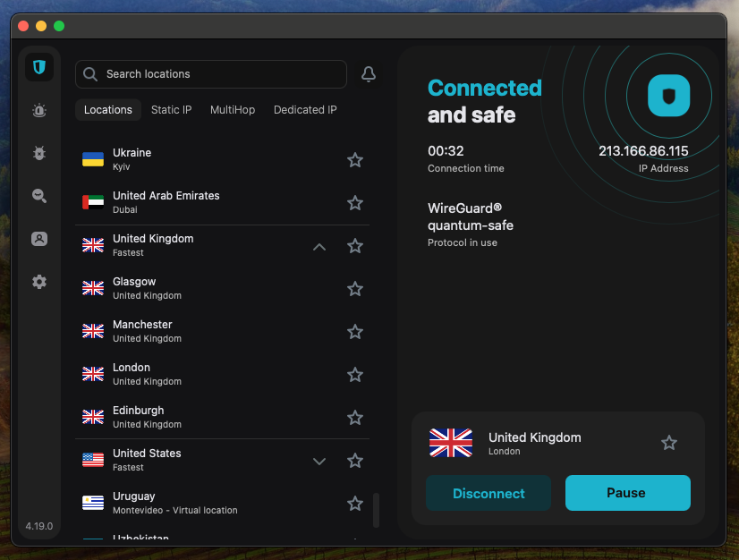The height and width of the screenshot is (560, 739).
Task: Open the Alternative ID person sidebar icon
Action: pyautogui.click(x=39, y=239)
